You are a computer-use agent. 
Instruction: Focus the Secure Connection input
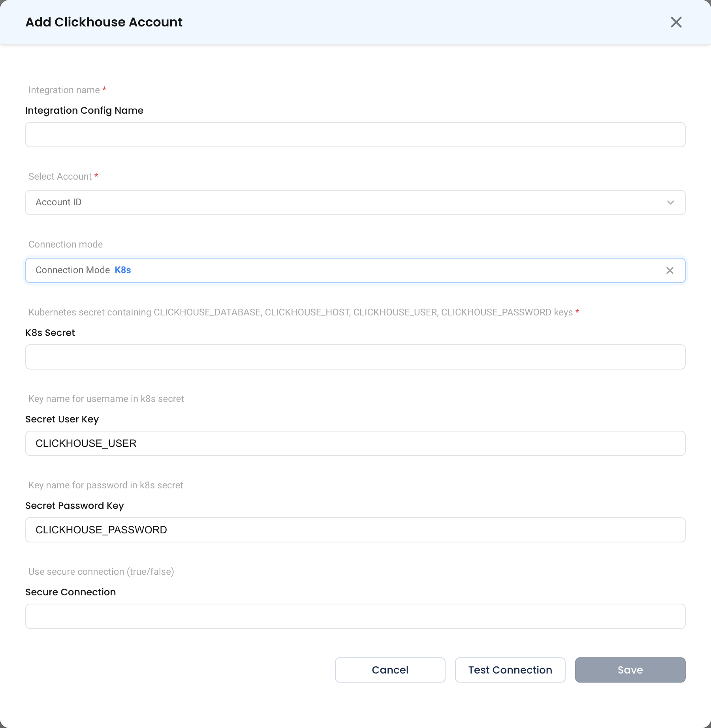coord(355,616)
